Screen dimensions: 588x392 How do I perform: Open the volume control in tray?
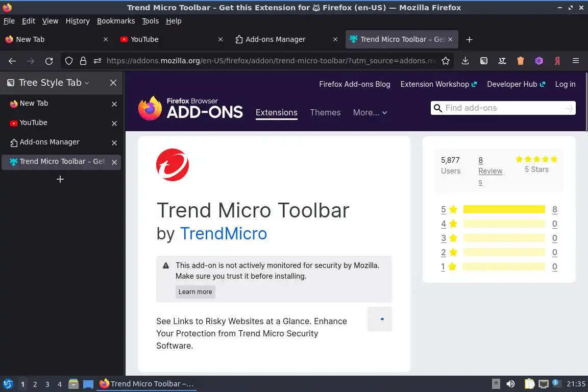pos(510,384)
